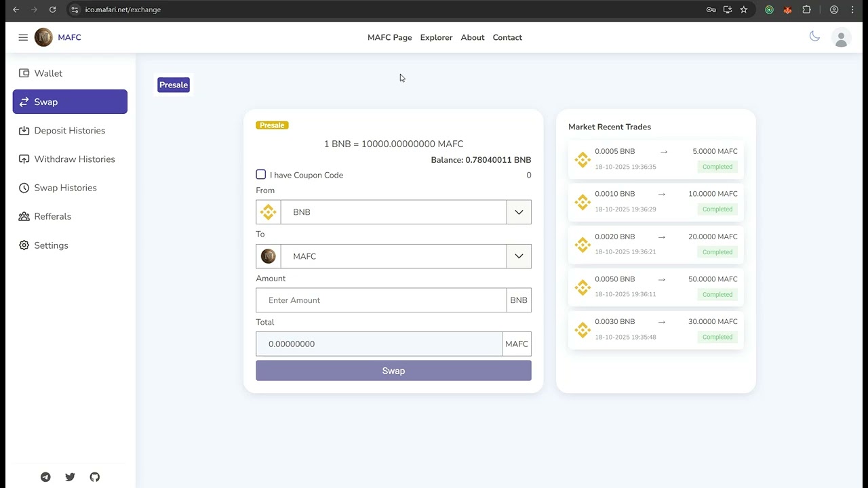
Task: Open the About link
Action: coord(473,37)
